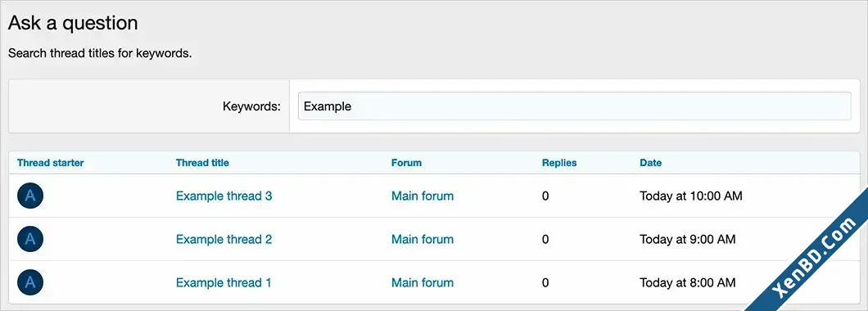Focus the Keywords input containing Example
The image size is (868, 311).
point(575,106)
